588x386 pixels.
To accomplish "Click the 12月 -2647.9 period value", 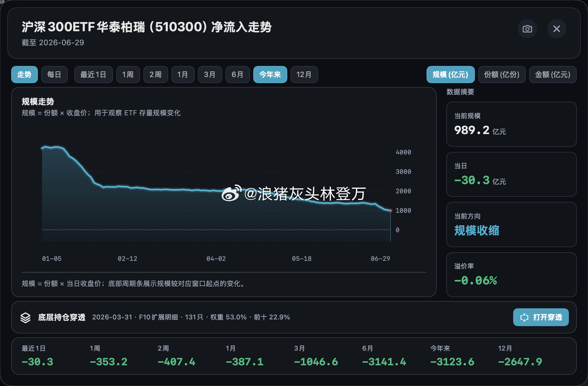I will pyautogui.click(x=520, y=362).
